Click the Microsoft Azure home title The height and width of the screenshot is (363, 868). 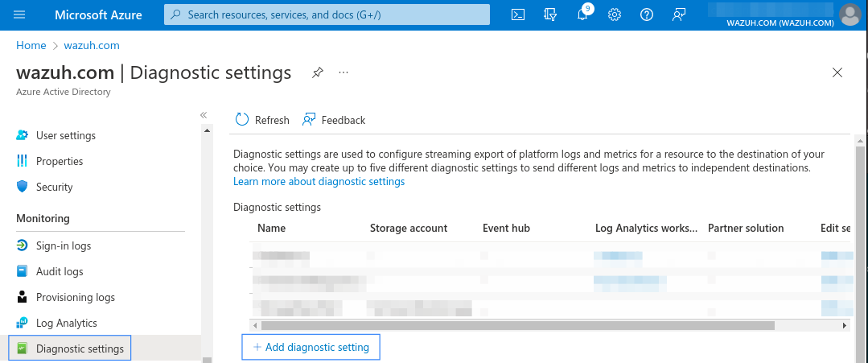[98, 15]
